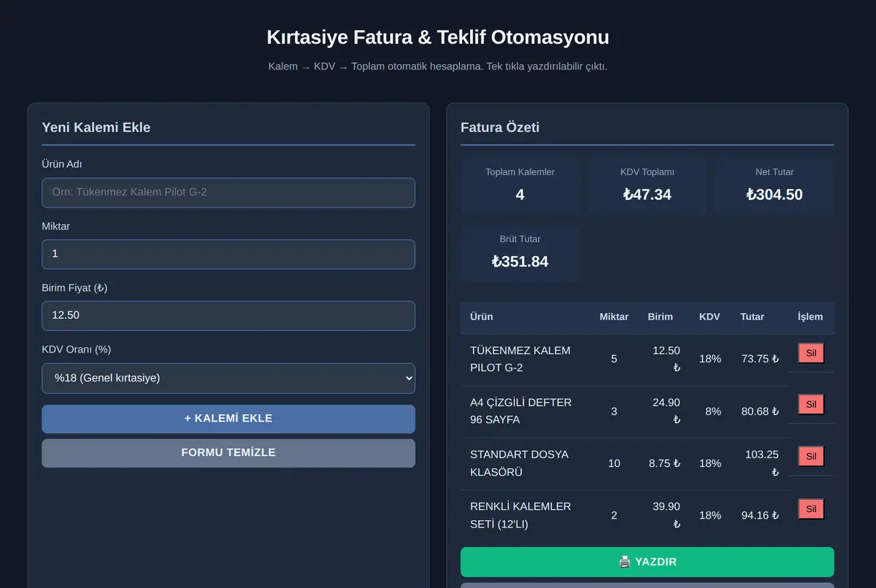Click the 73.75 ₺ total cell

click(760, 359)
